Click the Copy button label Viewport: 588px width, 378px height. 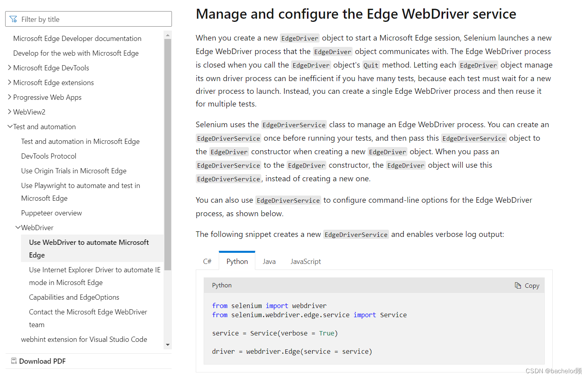(x=532, y=285)
